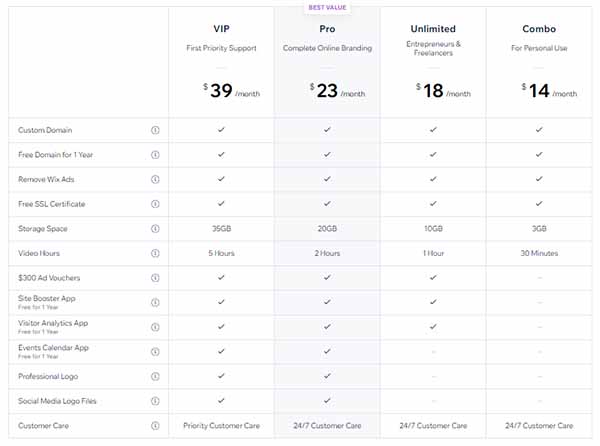
Task: Click the VIP Custom Domain checkmark
Action: pyautogui.click(x=221, y=130)
